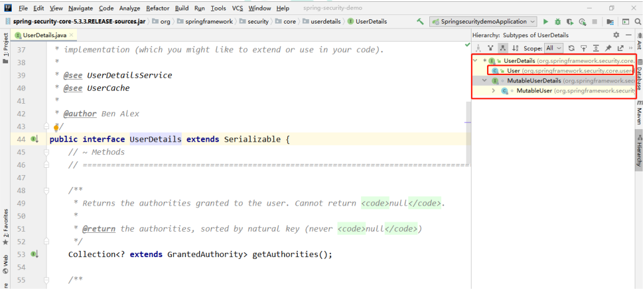The image size is (644, 295).
Task: Open SpringsecuritydemoApplication run configuration dropdown
Action: [x=483, y=21]
